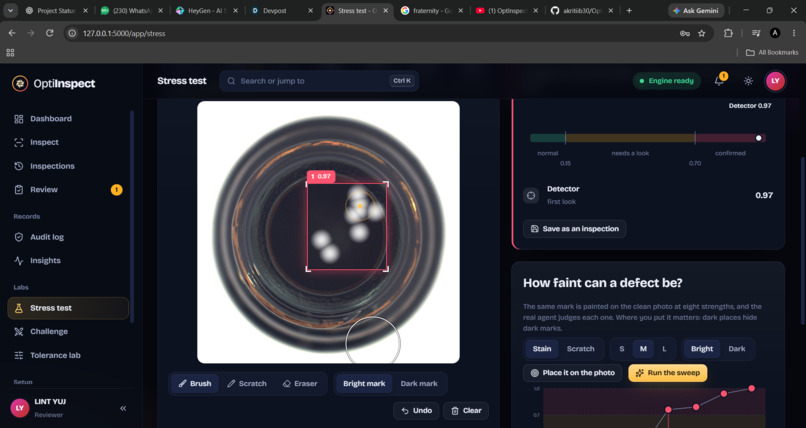Close the Stress test browser tab
Image resolution: width=806 pixels, height=428 pixels.
pos(386,10)
